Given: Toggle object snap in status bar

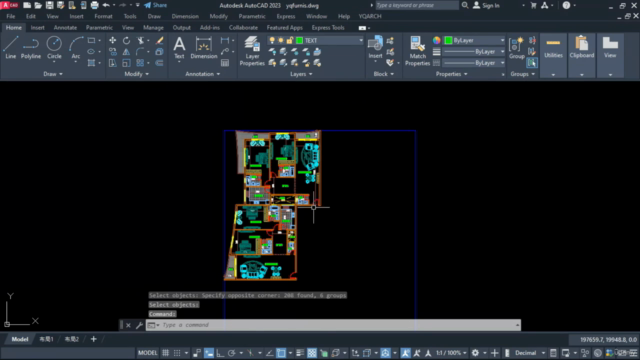Looking at the screenshot, I should click(x=281, y=353).
